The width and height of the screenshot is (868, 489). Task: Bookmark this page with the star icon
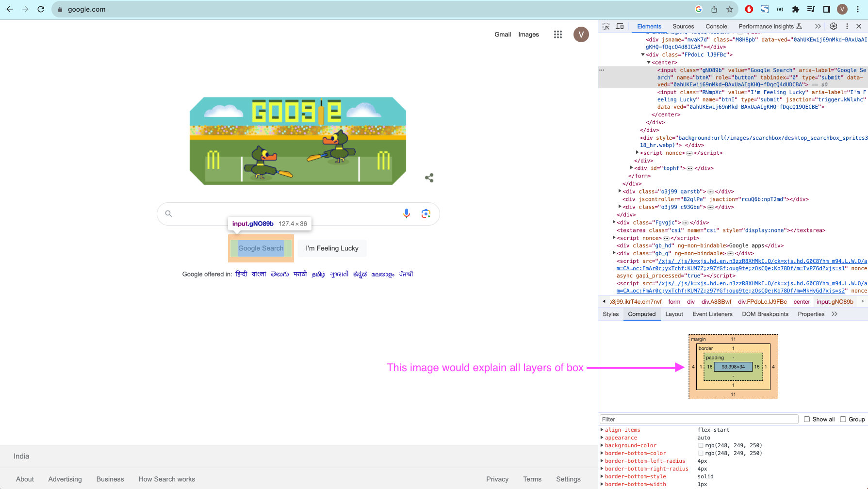[729, 9]
